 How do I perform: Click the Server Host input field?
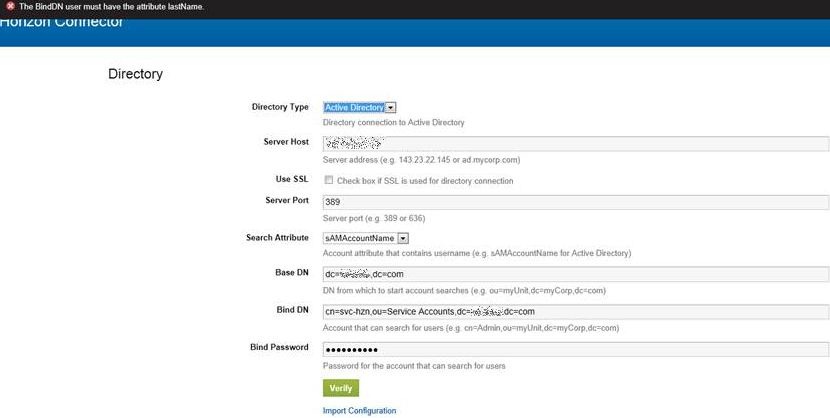576,143
